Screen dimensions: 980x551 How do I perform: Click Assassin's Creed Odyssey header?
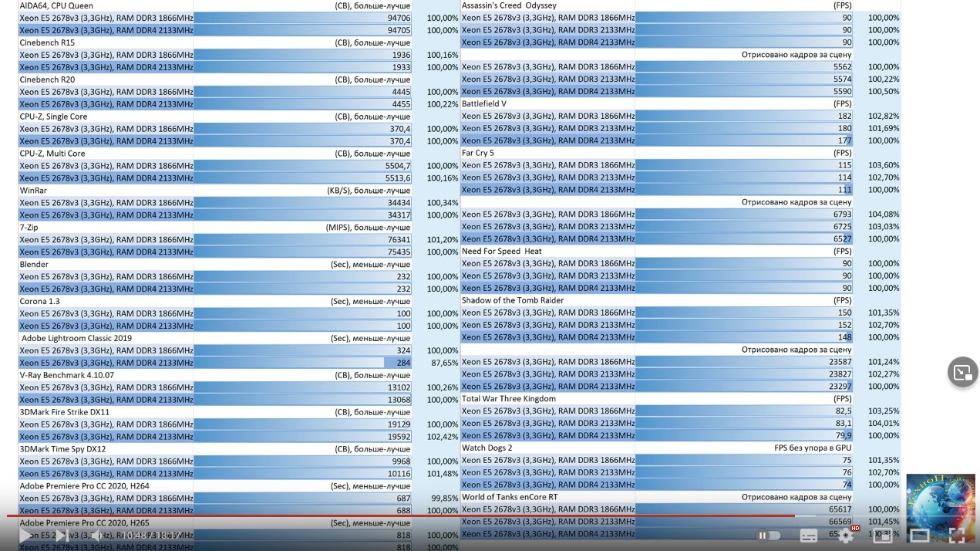[x=509, y=5]
